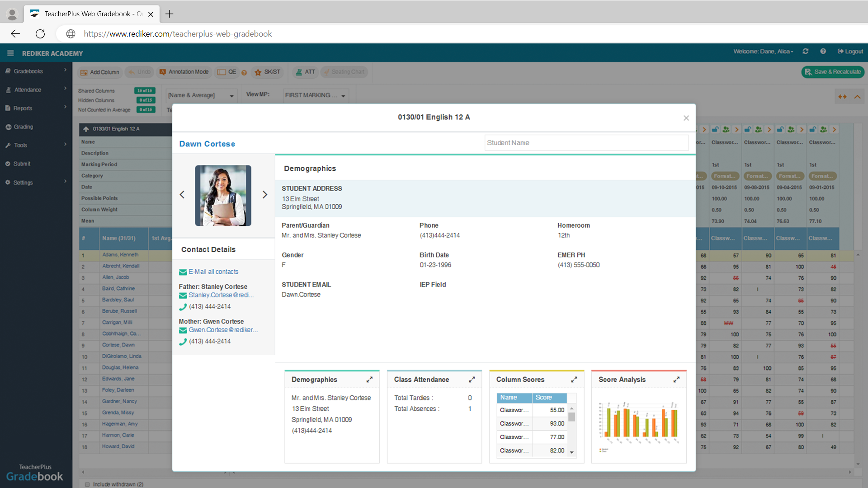Go back using the browser back arrow
Screen dimensions: 868x488
[x=15, y=34]
